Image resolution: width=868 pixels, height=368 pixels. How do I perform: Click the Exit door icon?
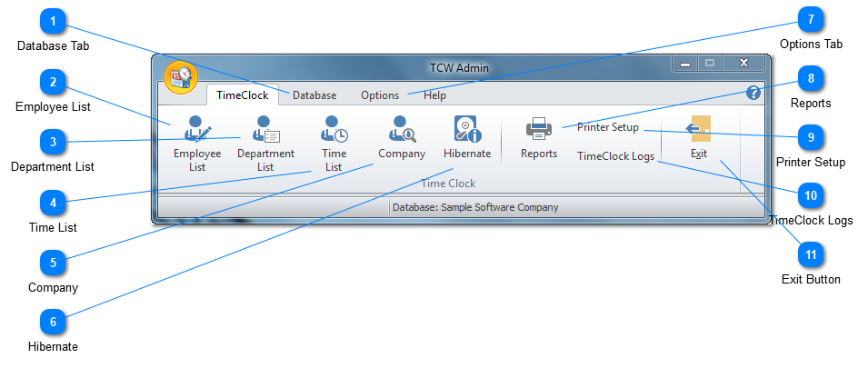700,129
